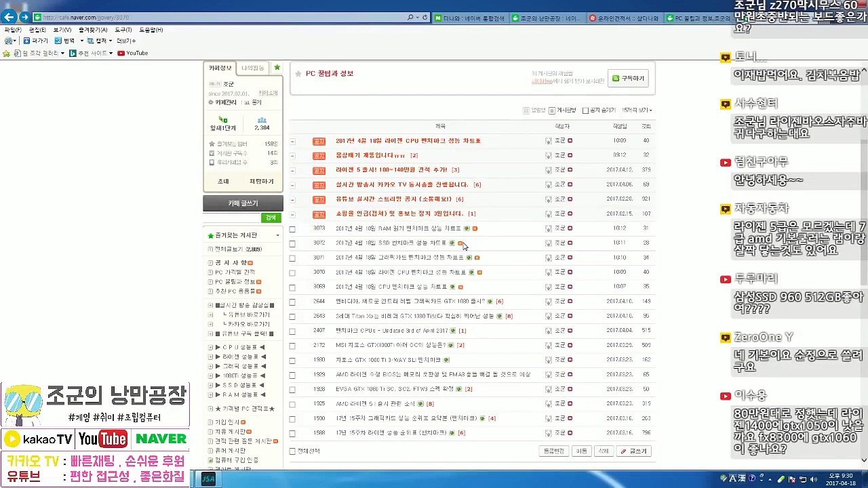This screenshot has height=488, width=868.
Task: Tick the checkbox for post 1588
Action: tap(292, 433)
